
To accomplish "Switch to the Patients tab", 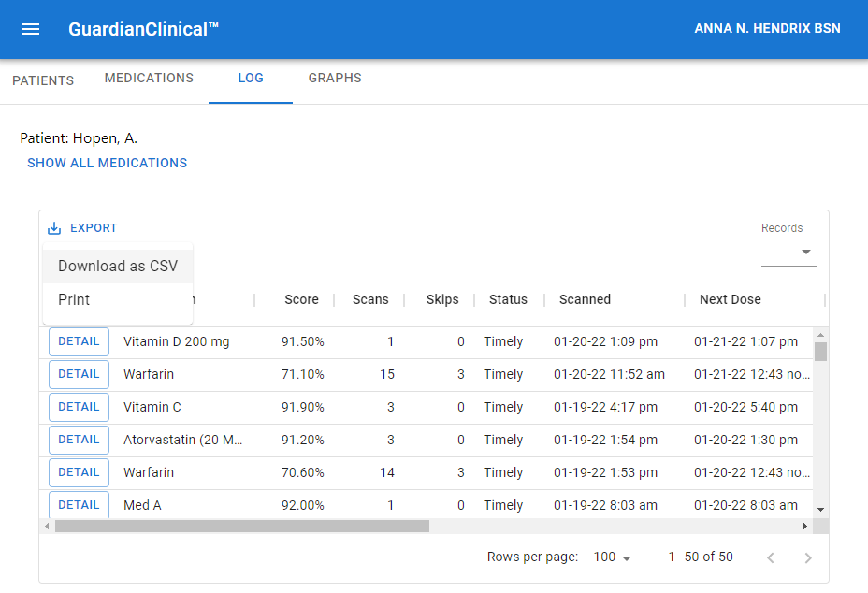I will tap(43, 80).
